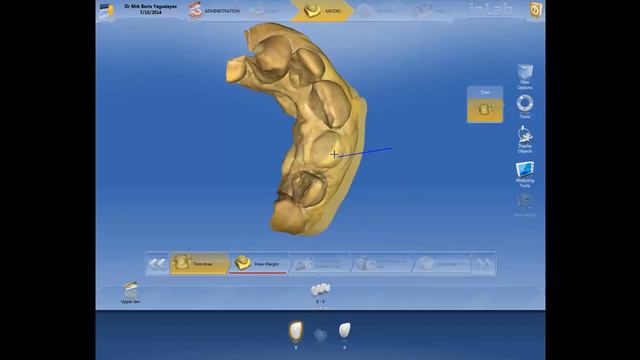
Task: Open Analyzing Tools on the side palette
Action: pos(524,174)
